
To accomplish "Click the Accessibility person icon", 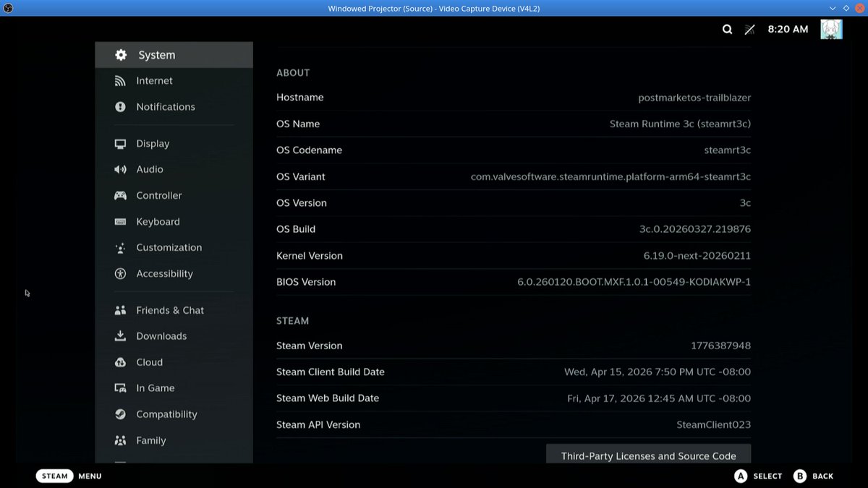I will [121, 274].
